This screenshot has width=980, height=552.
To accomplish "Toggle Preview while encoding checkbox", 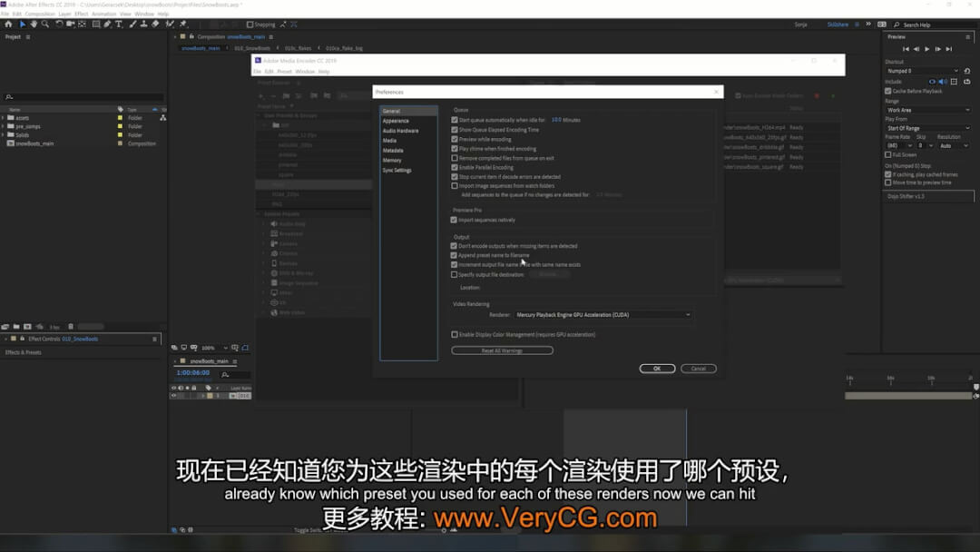I will point(455,139).
